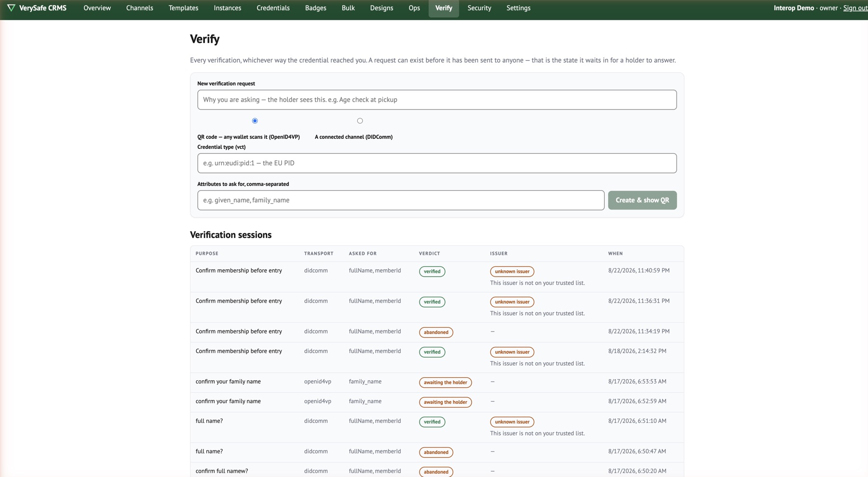Focus the Credential type (vct) input
The image size is (868, 477).
coord(437,163)
